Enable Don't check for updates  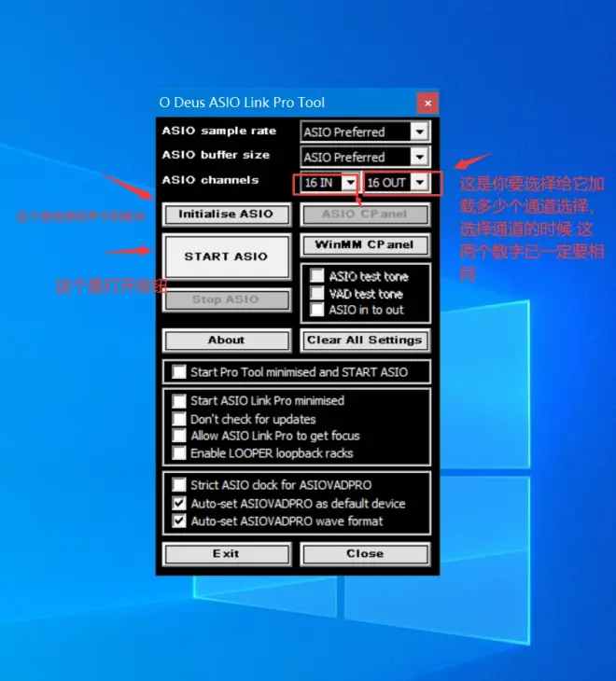(x=179, y=419)
